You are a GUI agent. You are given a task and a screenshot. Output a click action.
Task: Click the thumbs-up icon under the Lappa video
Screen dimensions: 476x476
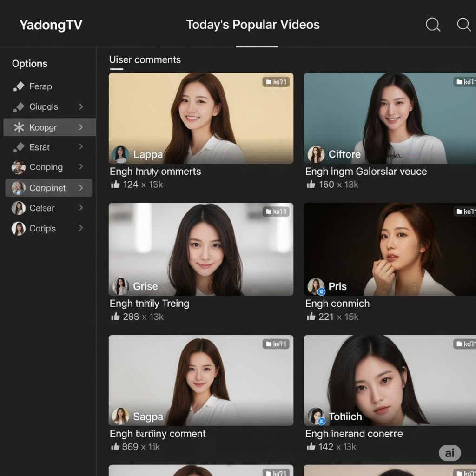coord(115,185)
